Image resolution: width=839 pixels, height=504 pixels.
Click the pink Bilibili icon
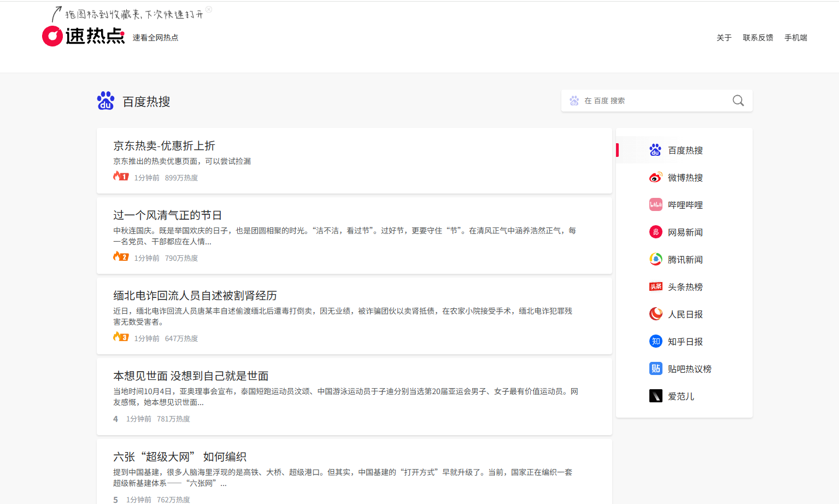click(655, 204)
